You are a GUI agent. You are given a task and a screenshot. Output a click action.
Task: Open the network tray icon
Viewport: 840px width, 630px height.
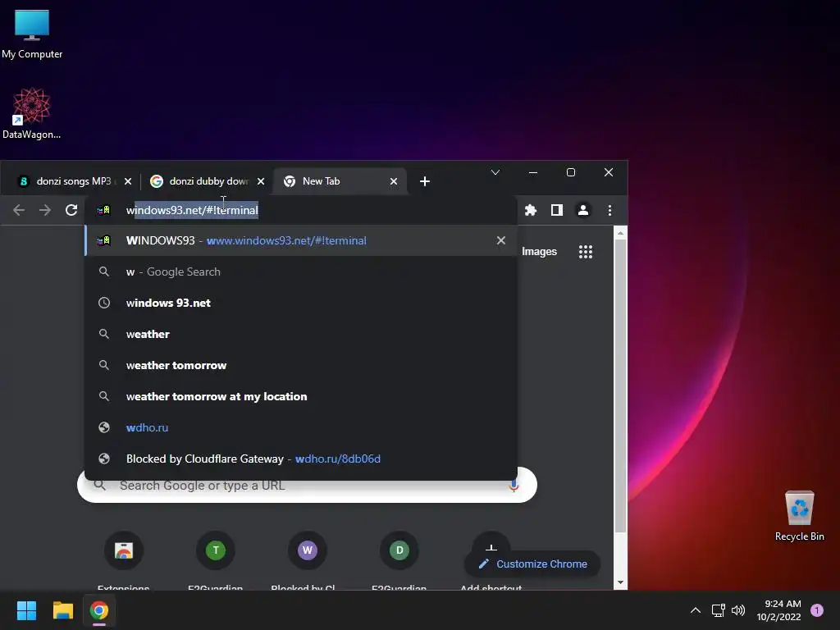pyautogui.click(x=718, y=610)
